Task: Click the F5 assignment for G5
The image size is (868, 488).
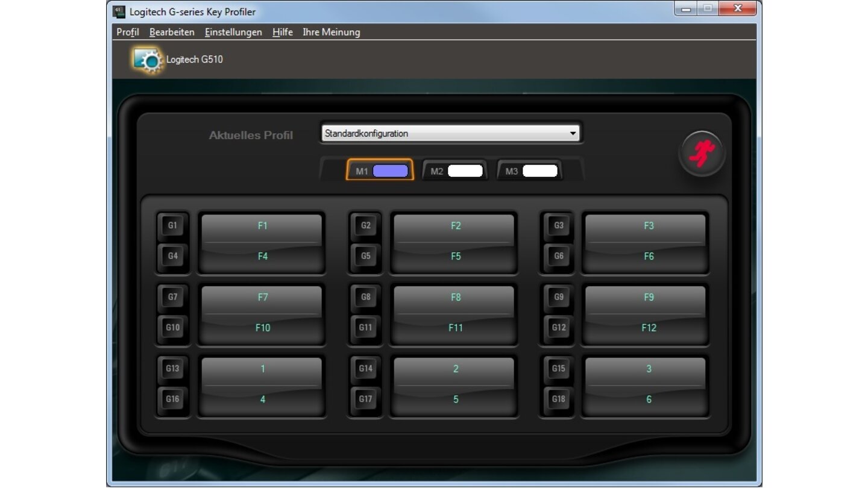Action: click(x=455, y=257)
